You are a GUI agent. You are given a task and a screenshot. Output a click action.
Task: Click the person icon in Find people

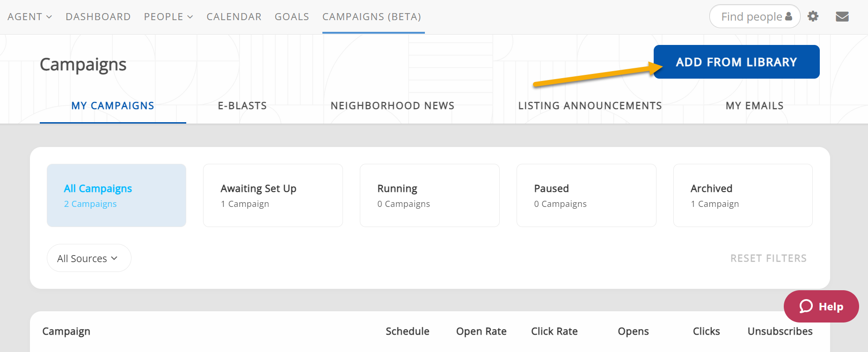pyautogui.click(x=788, y=16)
